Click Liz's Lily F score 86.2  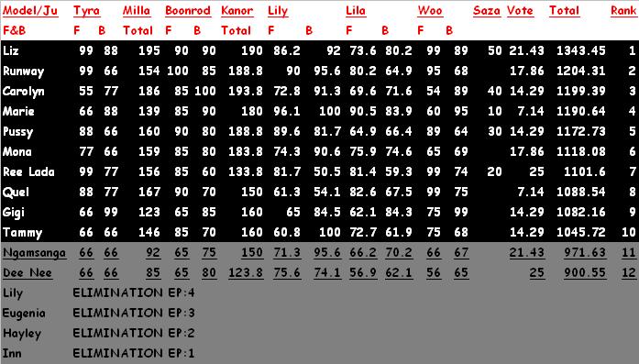tap(287, 50)
